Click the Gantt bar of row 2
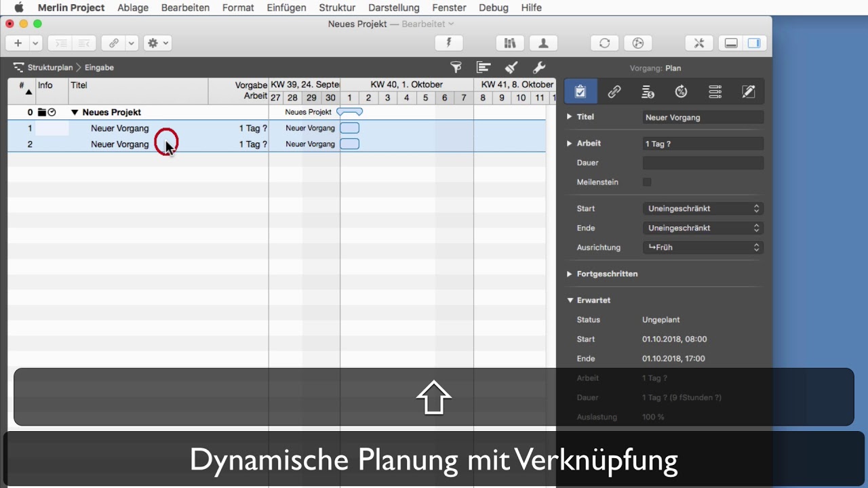The width and height of the screenshot is (868, 488). point(350,144)
